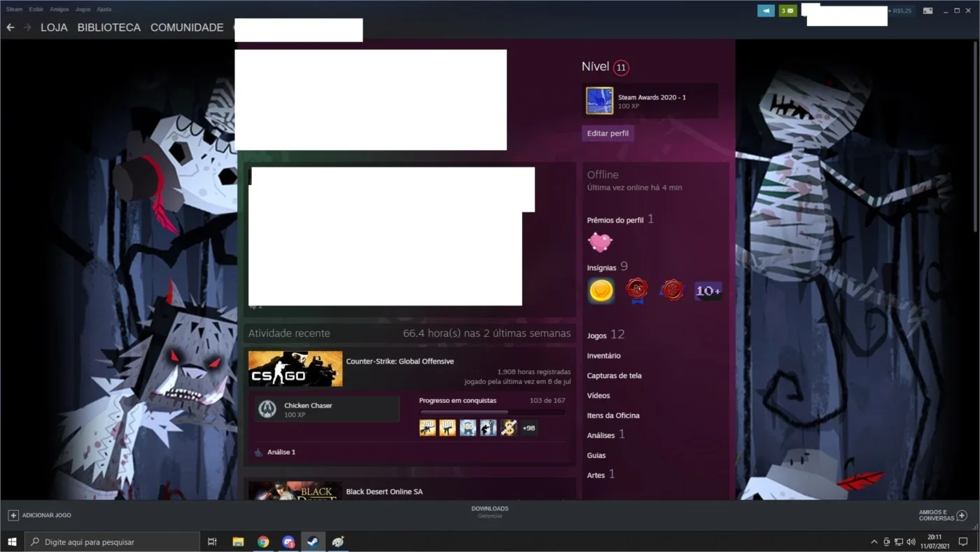Open the Windows notification center
Image resolution: width=980 pixels, height=552 pixels.
(963, 541)
